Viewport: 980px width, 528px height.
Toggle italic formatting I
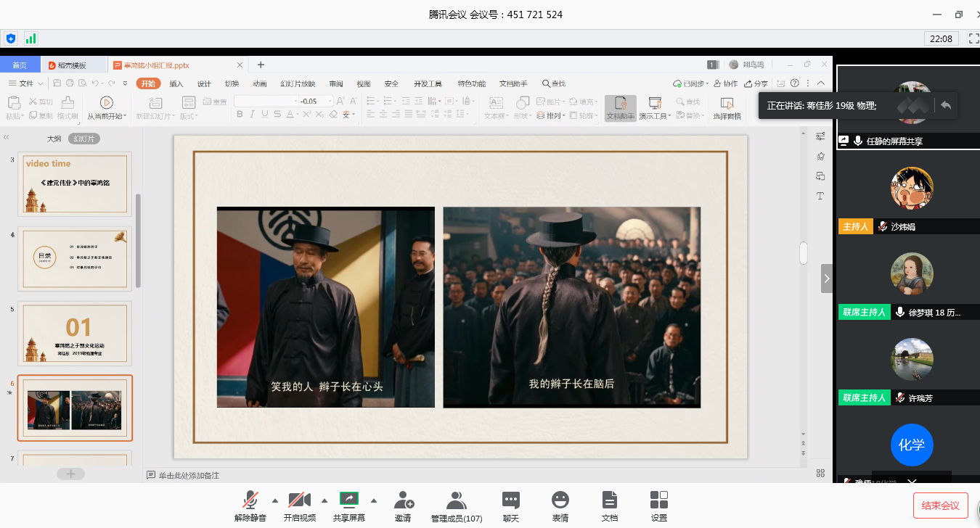[253, 115]
